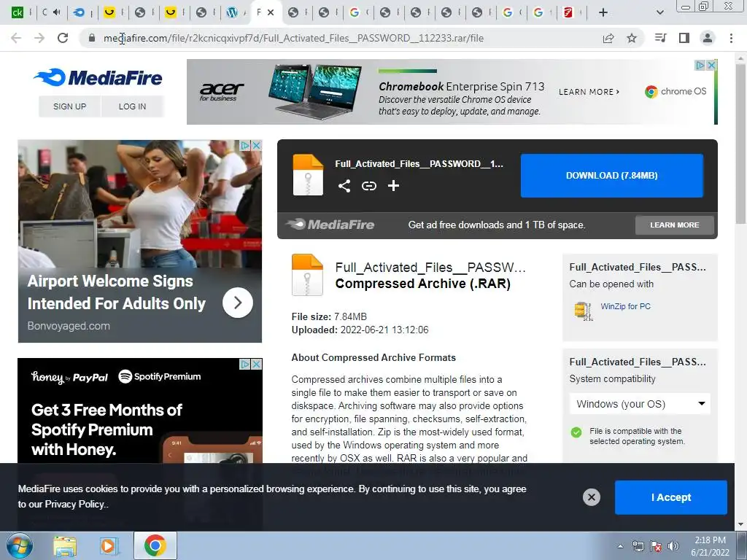Close the Airport Welcome Signs ad

click(x=256, y=145)
